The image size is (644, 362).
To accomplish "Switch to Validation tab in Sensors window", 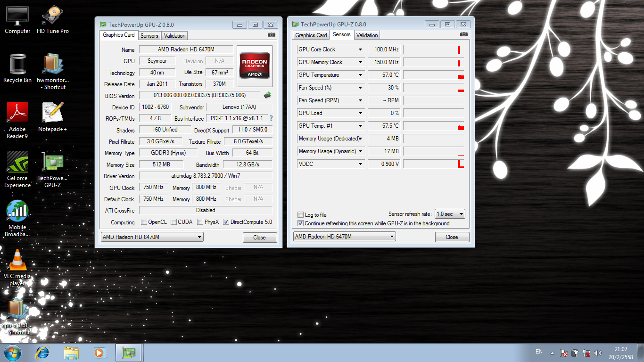I will pyautogui.click(x=367, y=35).
